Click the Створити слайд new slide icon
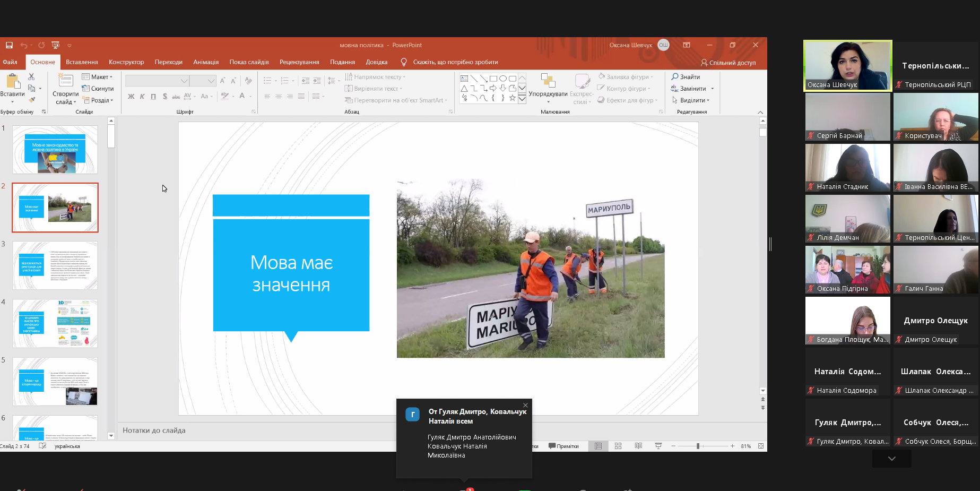This screenshot has width=980, height=491. click(66, 81)
